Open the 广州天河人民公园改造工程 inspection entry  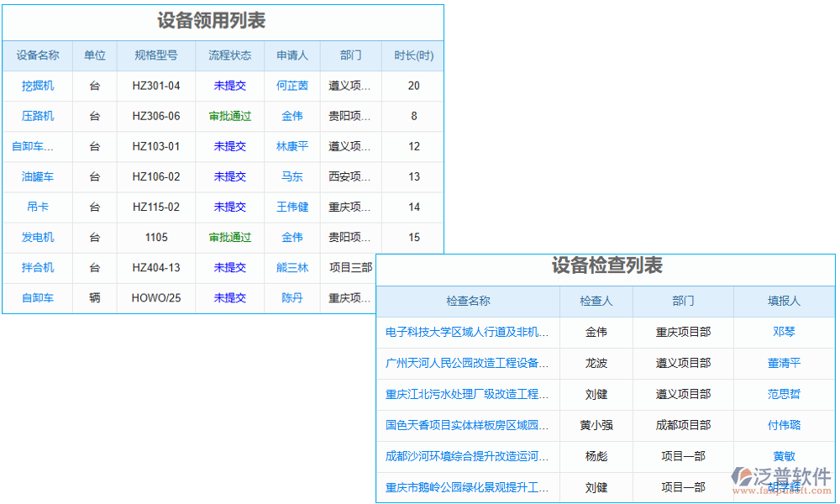pos(467,364)
